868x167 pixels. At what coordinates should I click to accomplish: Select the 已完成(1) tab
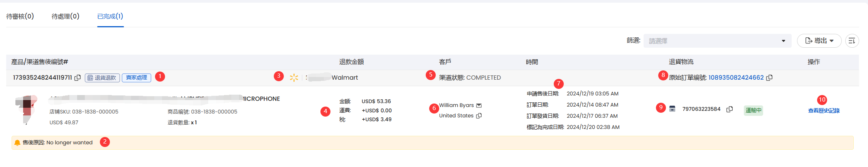pyautogui.click(x=110, y=16)
